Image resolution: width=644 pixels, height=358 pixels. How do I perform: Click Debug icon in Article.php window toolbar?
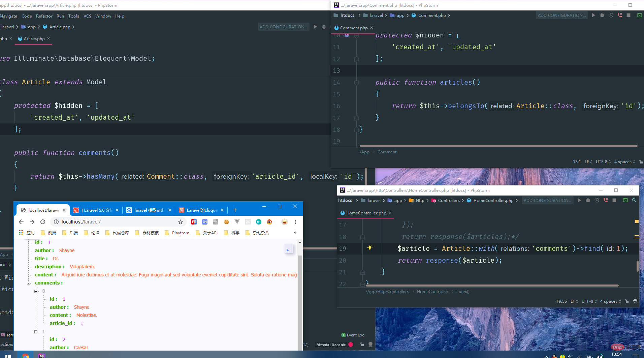324,27
